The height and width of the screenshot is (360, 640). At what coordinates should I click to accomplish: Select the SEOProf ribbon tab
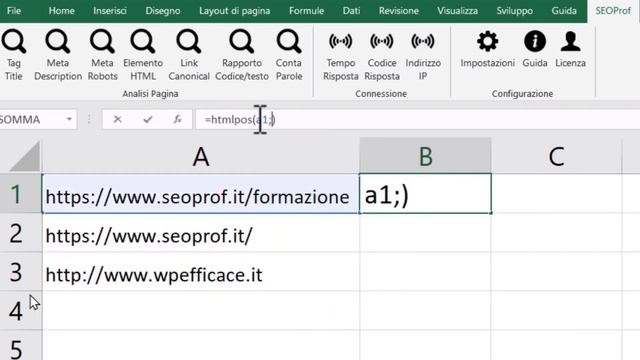click(613, 11)
